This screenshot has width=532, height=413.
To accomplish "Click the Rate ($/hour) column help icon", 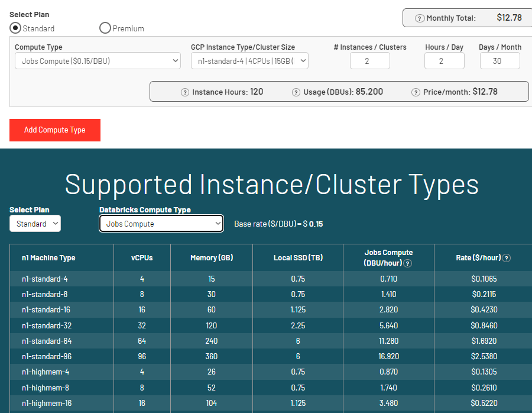I will (x=506, y=258).
